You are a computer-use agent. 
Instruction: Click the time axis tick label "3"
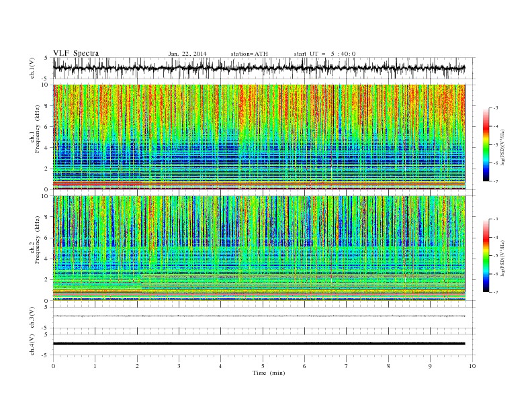point(179,366)
